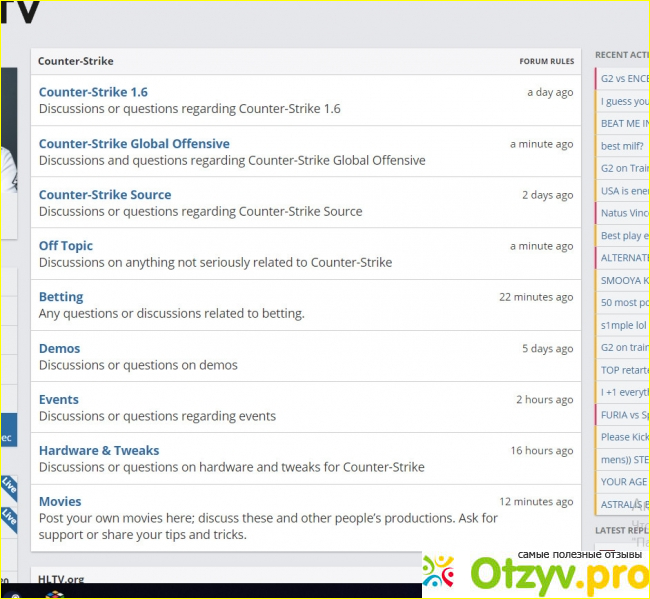Visit the Demos forum
Viewport: 650px width, 599px height.
(x=59, y=348)
